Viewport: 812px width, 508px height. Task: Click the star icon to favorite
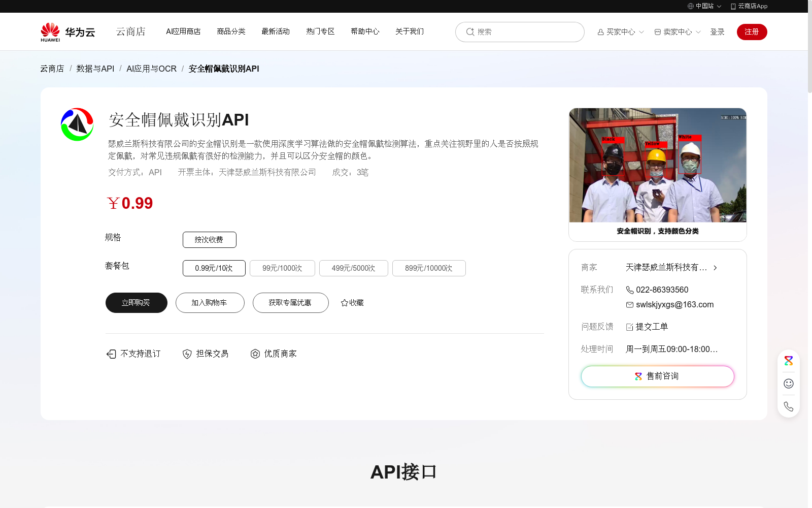point(345,303)
